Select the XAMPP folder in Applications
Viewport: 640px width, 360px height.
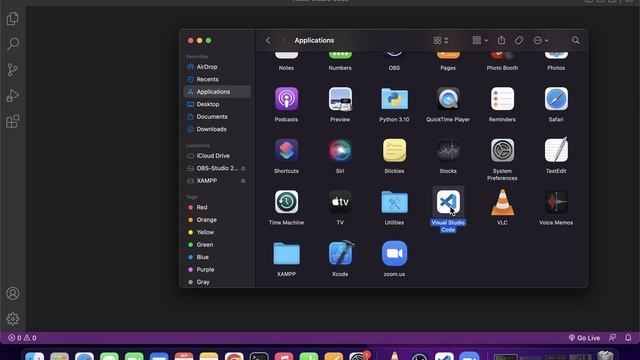(286, 253)
